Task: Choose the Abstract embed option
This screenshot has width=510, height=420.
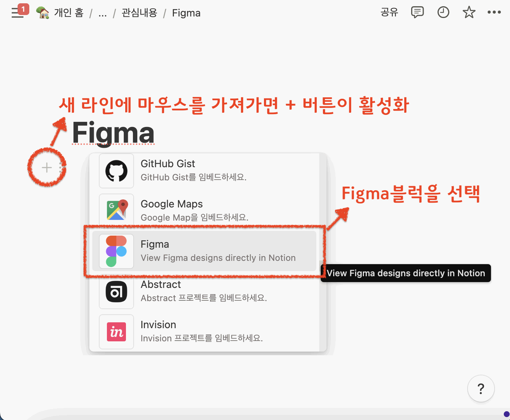Action: click(x=204, y=292)
